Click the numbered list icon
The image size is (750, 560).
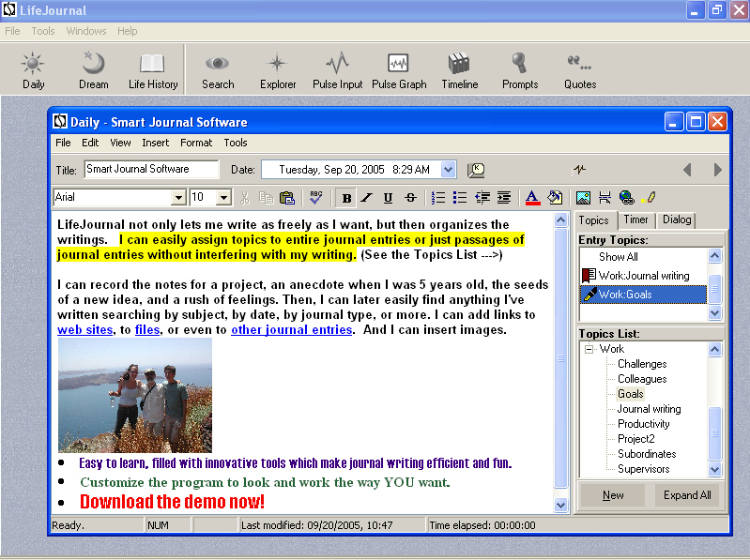[x=438, y=197]
